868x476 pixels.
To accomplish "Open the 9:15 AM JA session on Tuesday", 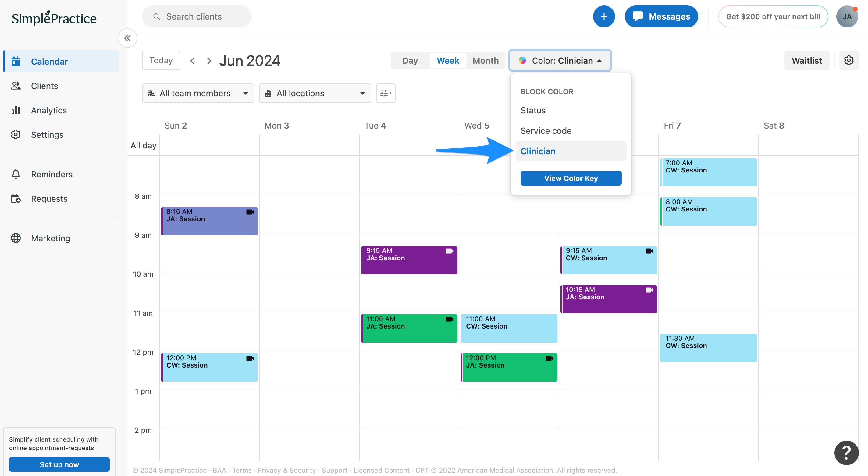I will 409,260.
